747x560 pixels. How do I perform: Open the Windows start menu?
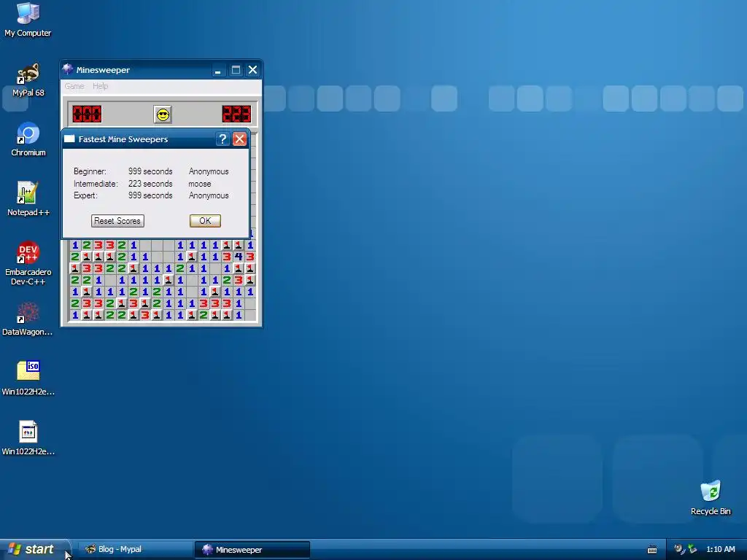(x=35, y=550)
